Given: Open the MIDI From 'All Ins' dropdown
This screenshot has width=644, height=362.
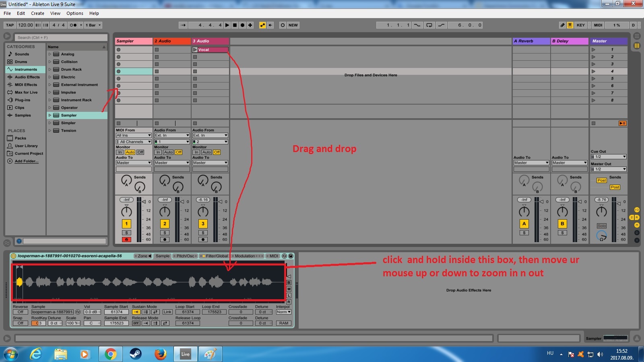Looking at the screenshot, I should (134, 136).
